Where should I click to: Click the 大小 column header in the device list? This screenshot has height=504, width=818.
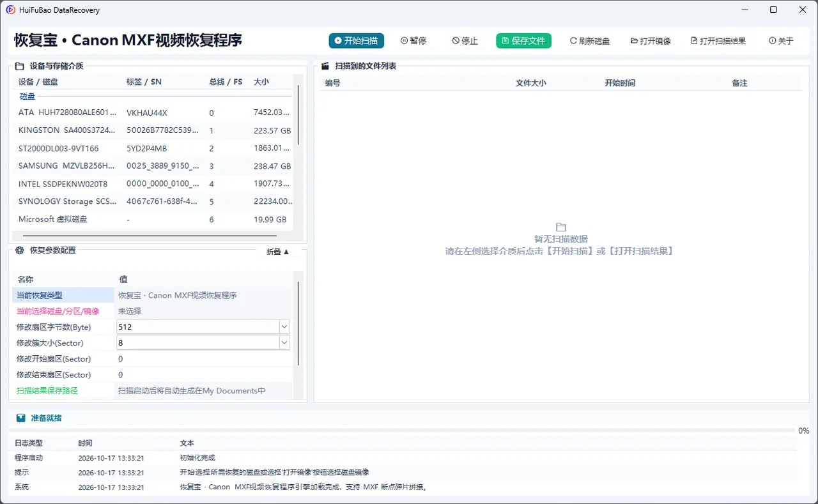(x=261, y=82)
